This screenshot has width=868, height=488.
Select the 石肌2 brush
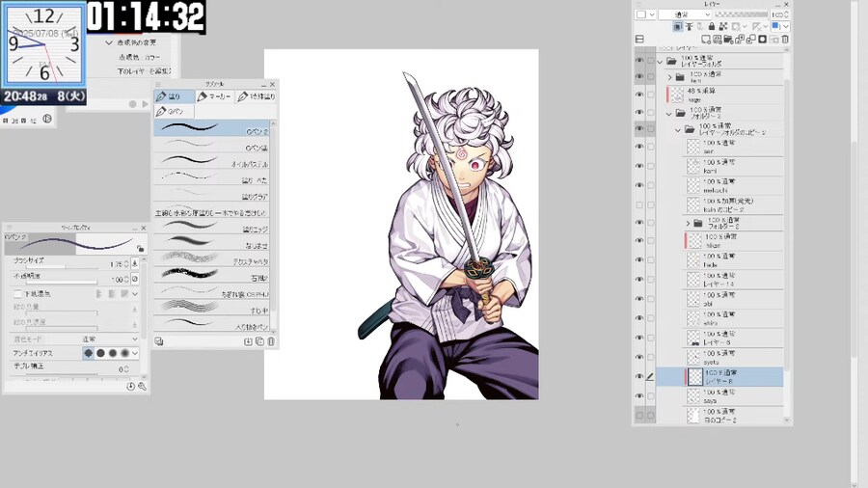[x=211, y=275]
